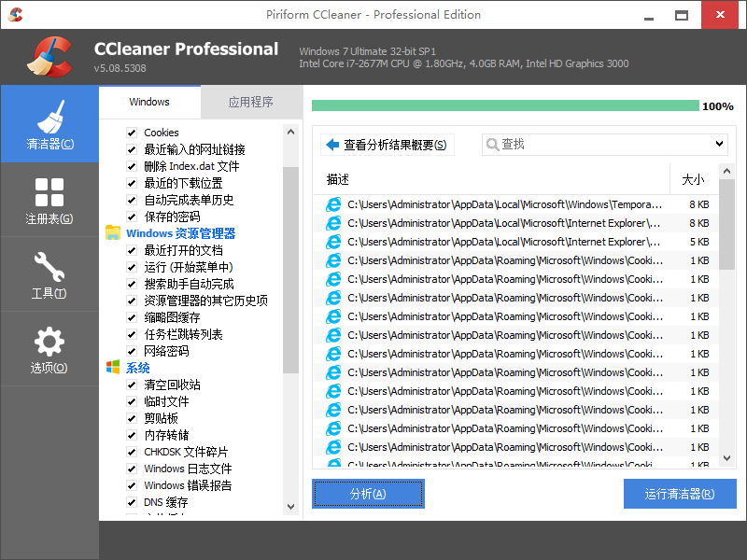Click the 系统 Windows flag icon
The image size is (747, 560).
coord(113,368)
